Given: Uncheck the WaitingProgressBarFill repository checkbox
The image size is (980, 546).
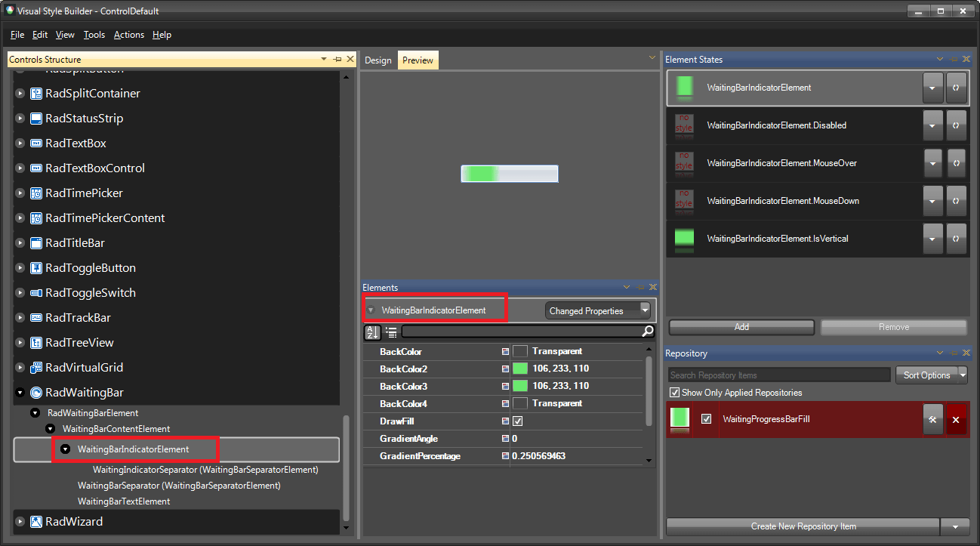Looking at the screenshot, I should pyautogui.click(x=707, y=419).
